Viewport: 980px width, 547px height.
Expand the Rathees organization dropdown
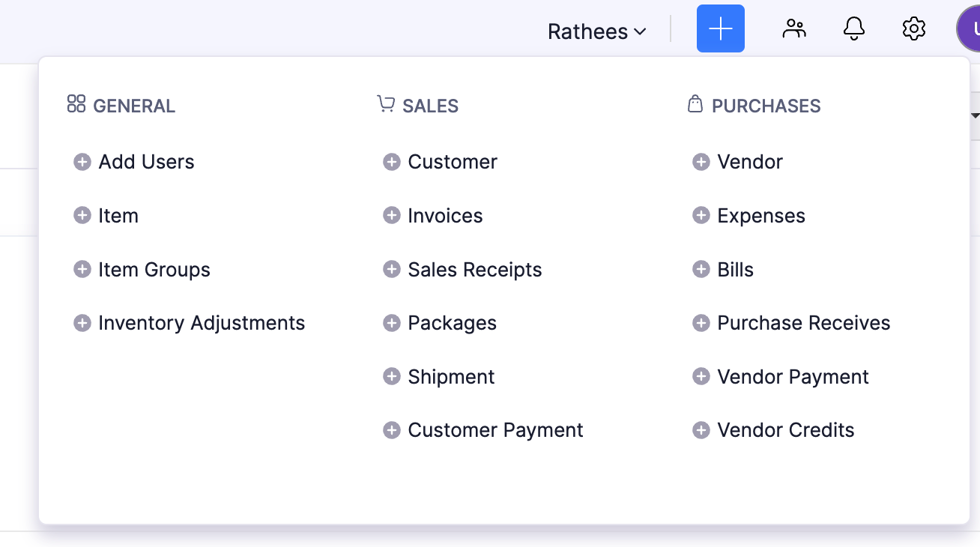tap(596, 31)
